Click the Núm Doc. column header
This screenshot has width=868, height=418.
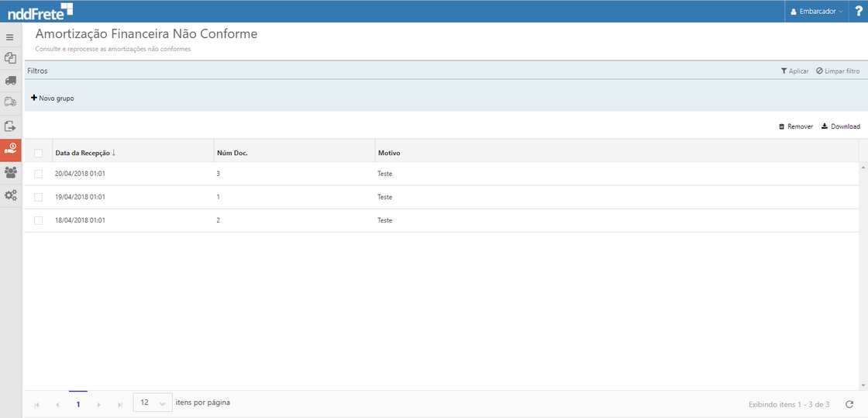[232, 153]
